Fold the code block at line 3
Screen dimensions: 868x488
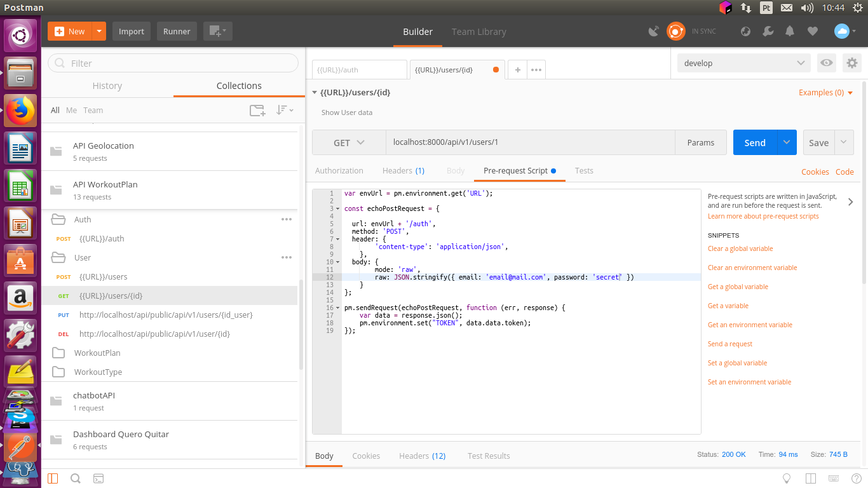[x=337, y=208]
